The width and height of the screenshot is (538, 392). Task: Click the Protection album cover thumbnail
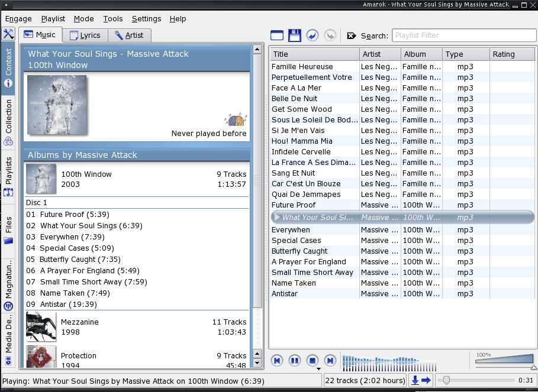click(x=41, y=357)
